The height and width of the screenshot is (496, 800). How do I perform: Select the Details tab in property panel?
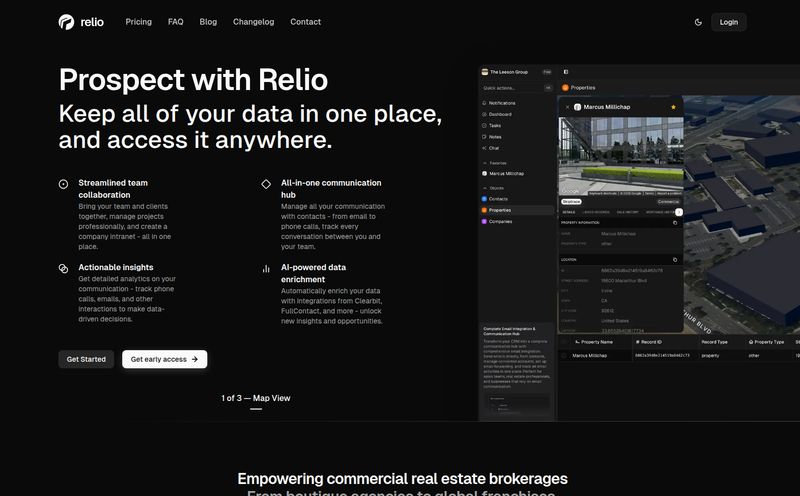[x=569, y=212]
